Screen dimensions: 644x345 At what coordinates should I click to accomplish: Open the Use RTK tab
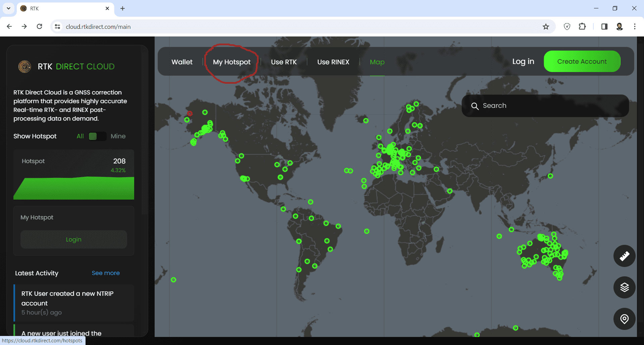click(284, 62)
